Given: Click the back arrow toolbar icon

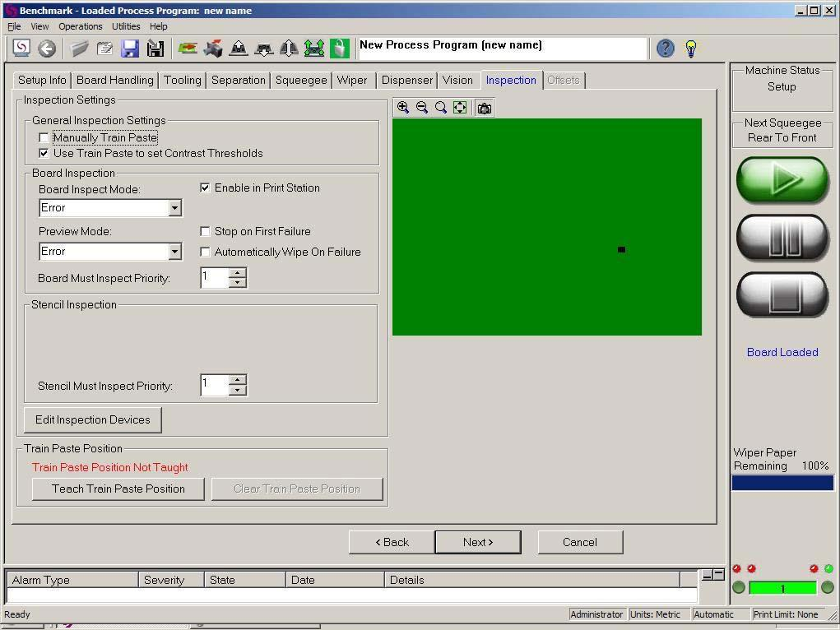Looking at the screenshot, I should coord(47,49).
